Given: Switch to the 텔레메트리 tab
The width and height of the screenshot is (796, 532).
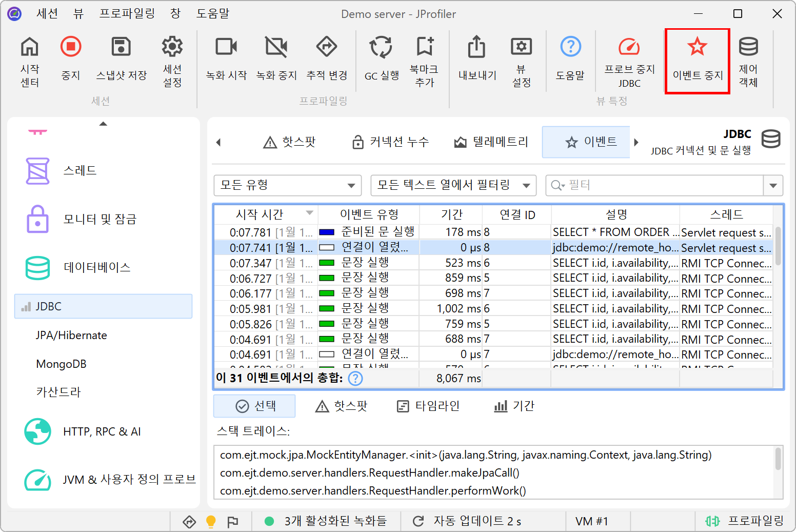Looking at the screenshot, I should [491, 142].
